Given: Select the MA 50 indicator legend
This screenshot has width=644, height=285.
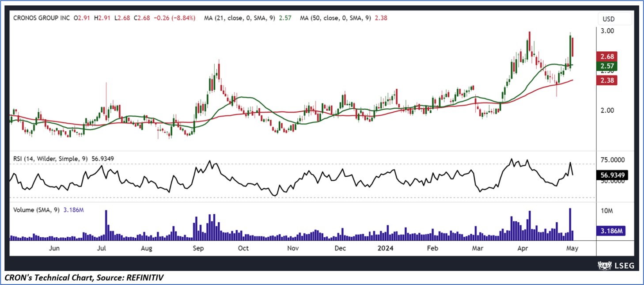Looking at the screenshot, I should pyautogui.click(x=344, y=18).
